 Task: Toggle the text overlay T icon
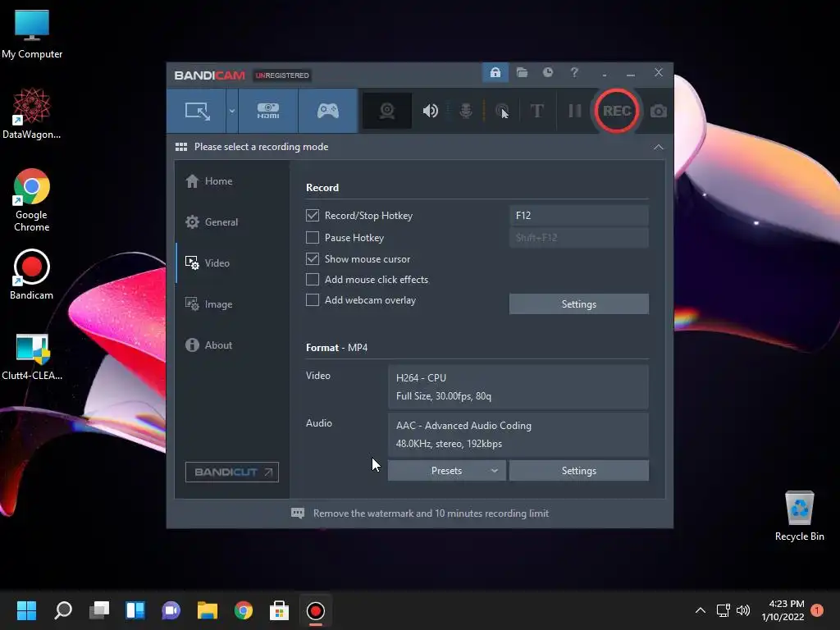536,111
